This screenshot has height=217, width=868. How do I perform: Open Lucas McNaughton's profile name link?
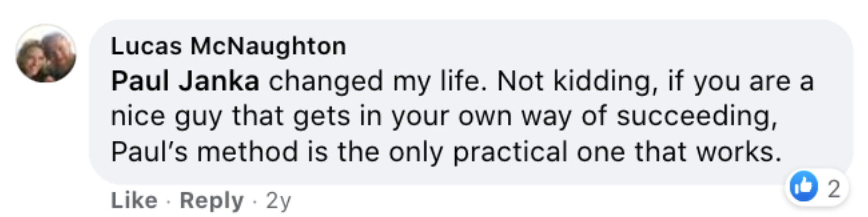click(228, 46)
